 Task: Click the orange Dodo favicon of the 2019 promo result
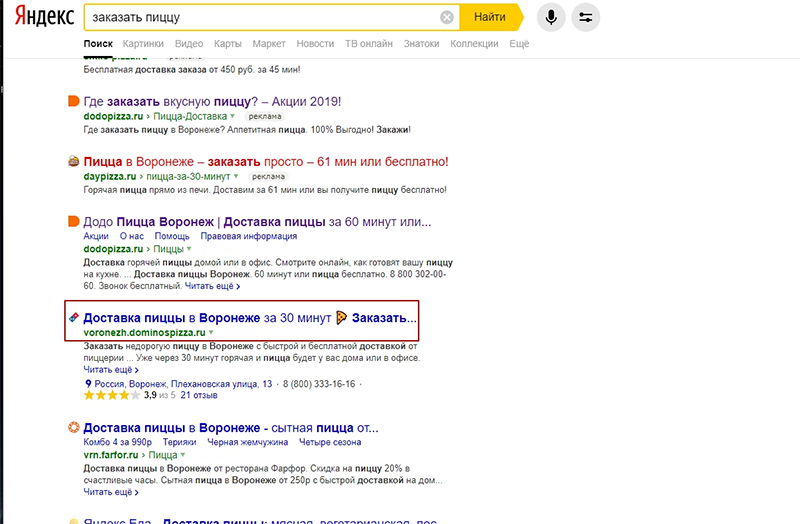[73, 101]
